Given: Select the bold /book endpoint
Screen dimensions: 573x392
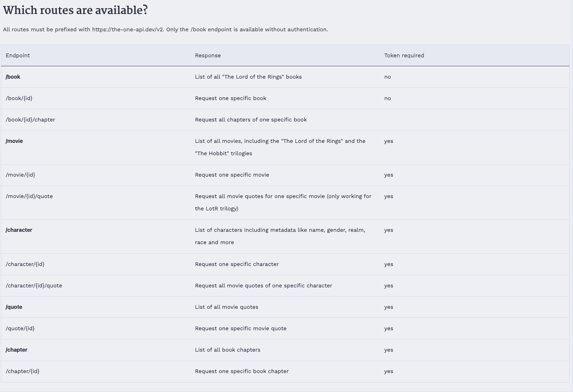Looking at the screenshot, I should pyautogui.click(x=13, y=77).
